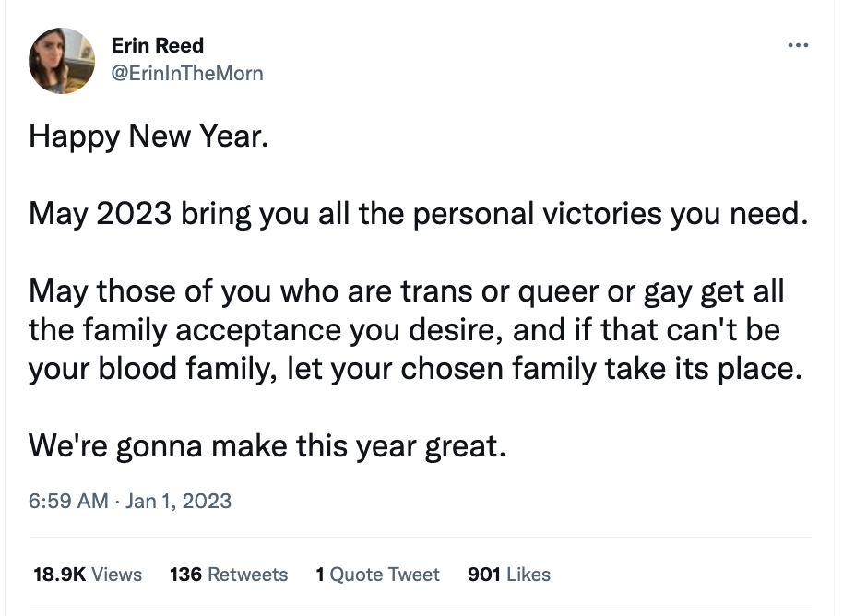Click Erin Reed's profile avatar photo

62,60
